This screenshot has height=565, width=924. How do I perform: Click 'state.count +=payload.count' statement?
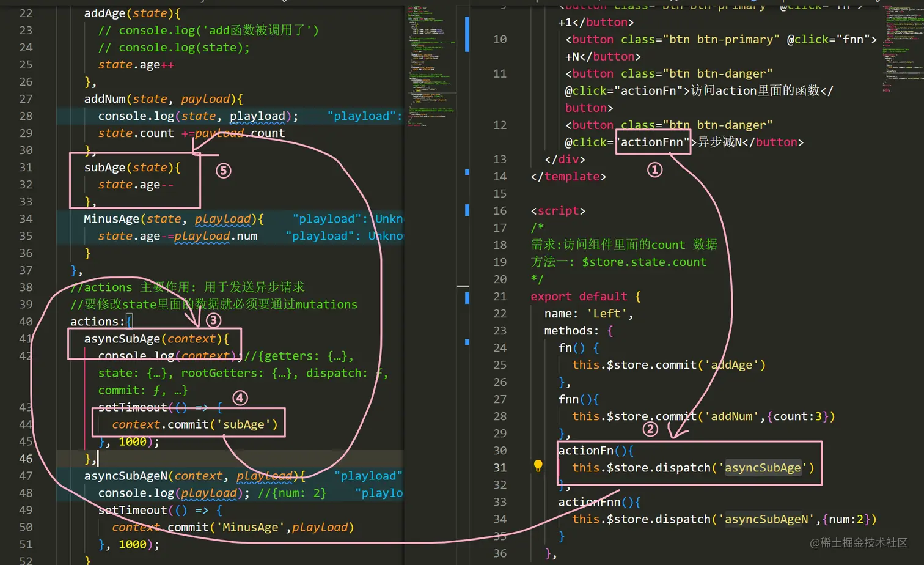pos(191,133)
